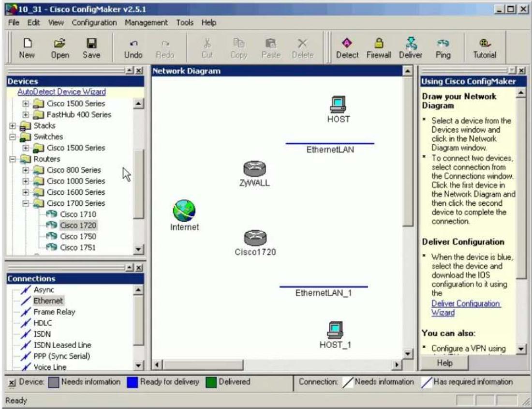532x409 pixels.
Task: Expand the Stacks node
Action: pyautogui.click(x=13, y=126)
